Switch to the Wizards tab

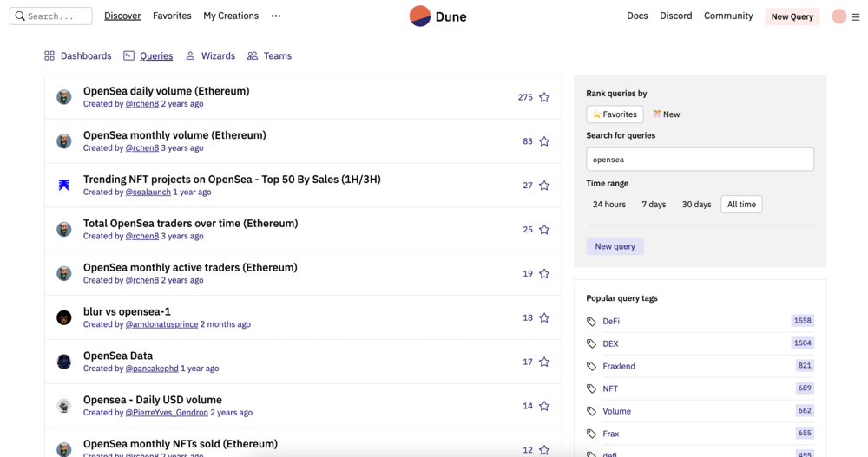(x=210, y=55)
